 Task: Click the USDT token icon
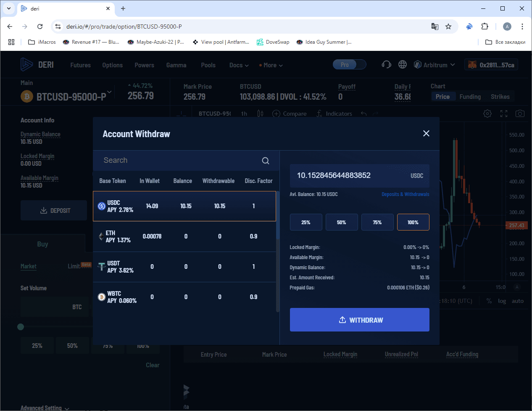[x=101, y=267]
